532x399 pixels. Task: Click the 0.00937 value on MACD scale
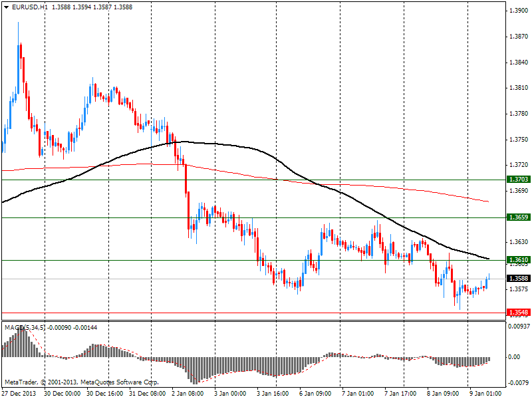519,326
